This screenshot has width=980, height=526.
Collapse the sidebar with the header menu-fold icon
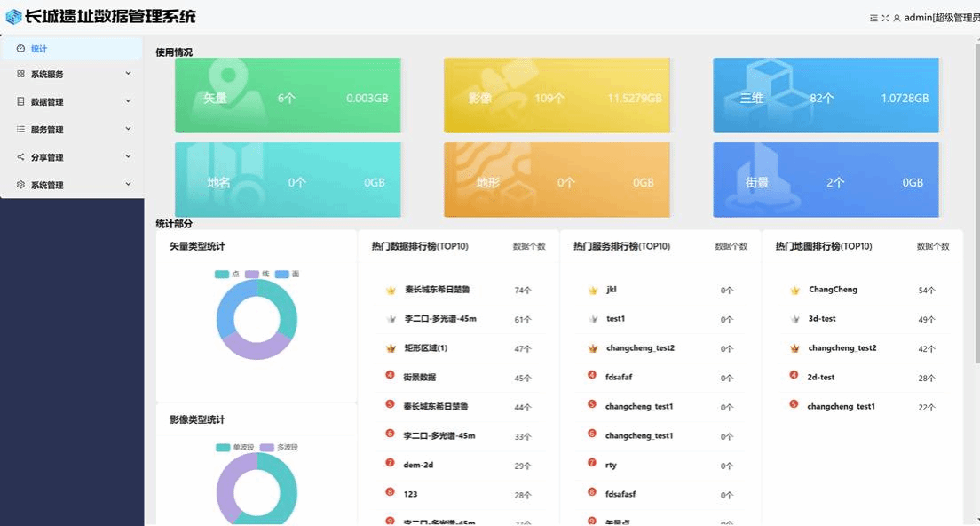873,18
